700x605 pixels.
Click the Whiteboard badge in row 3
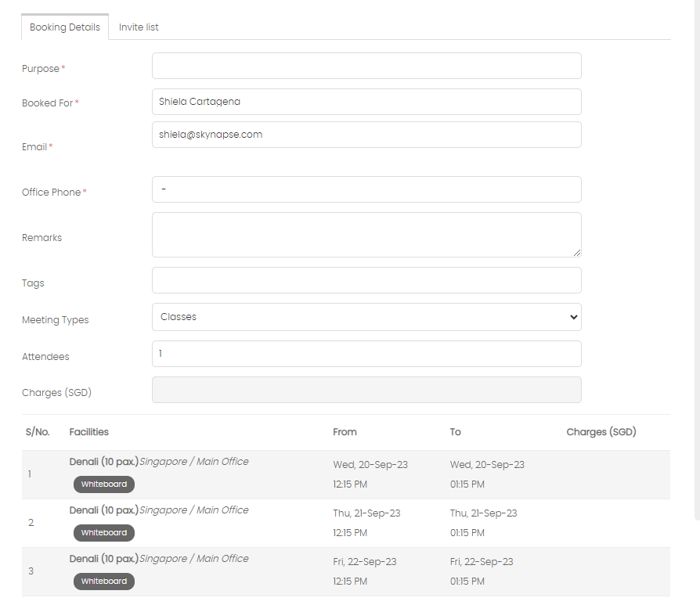[104, 582]
